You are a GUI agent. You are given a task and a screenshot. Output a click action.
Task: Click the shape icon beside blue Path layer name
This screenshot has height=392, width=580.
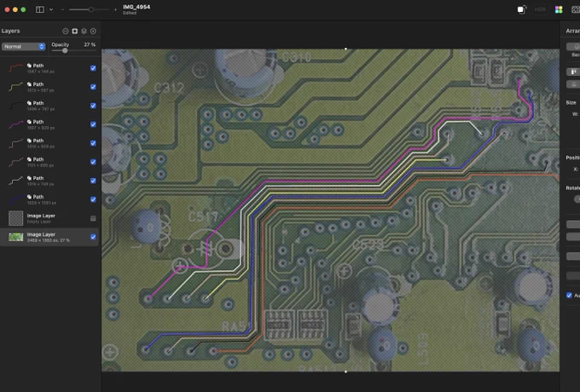pos(29,197)
